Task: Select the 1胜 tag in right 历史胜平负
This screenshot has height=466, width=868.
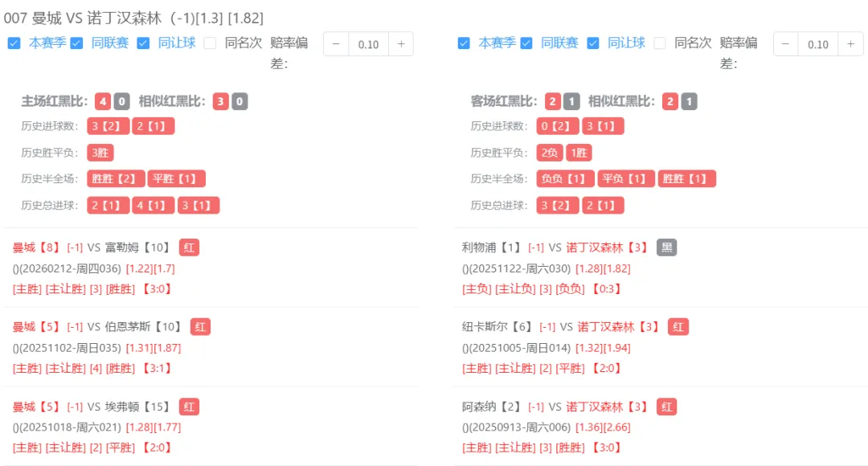Action: coord(579,153)
